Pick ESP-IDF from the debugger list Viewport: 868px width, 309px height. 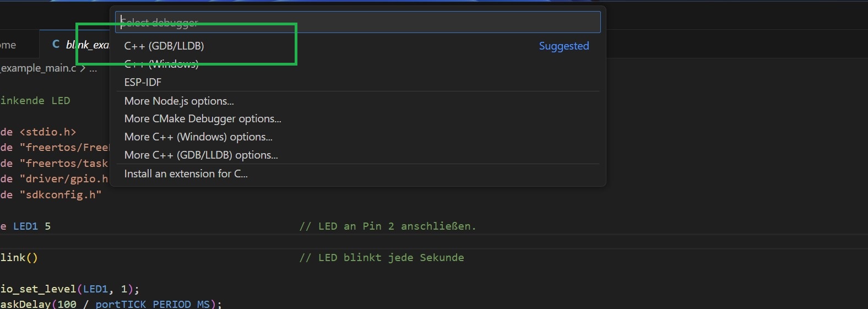coord(143,82)
